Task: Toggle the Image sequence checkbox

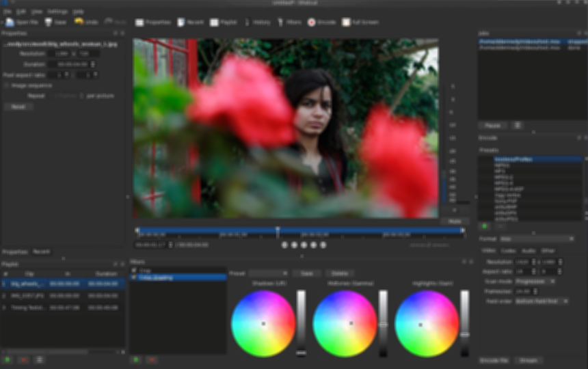Action: 7,85
